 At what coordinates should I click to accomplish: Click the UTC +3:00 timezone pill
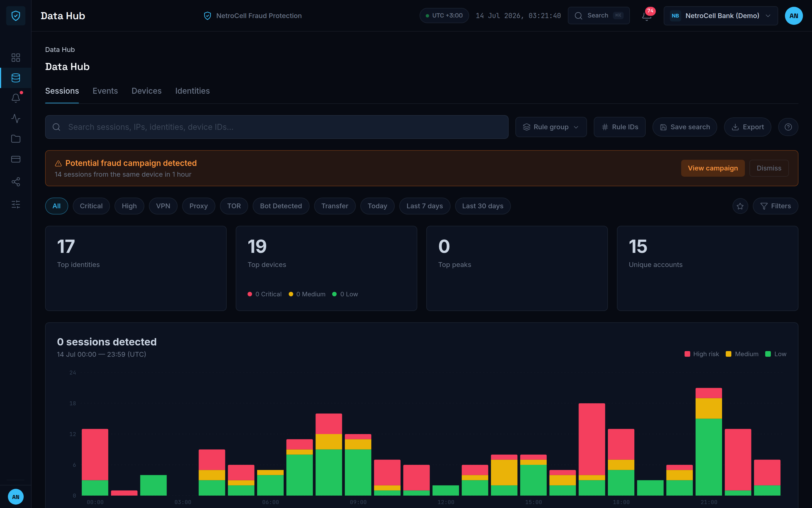click(444, 16)
